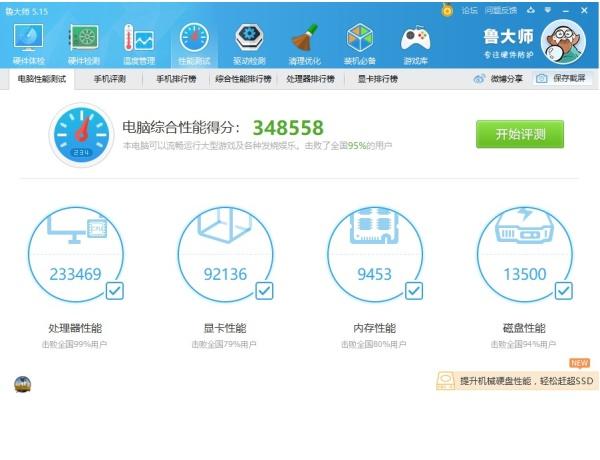Switch to the 显卡排行榜 tab
The image size is (600, 460).
tap(378, 79)
